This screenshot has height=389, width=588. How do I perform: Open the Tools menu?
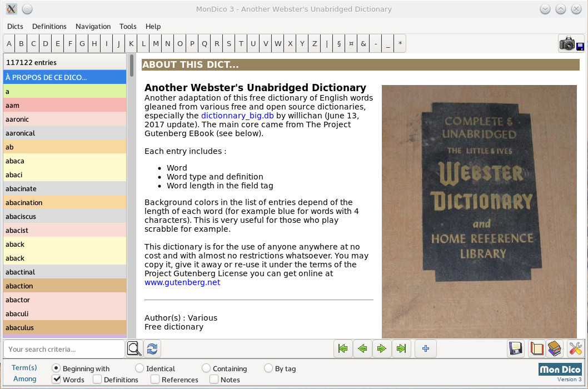[x=128, y=26]
